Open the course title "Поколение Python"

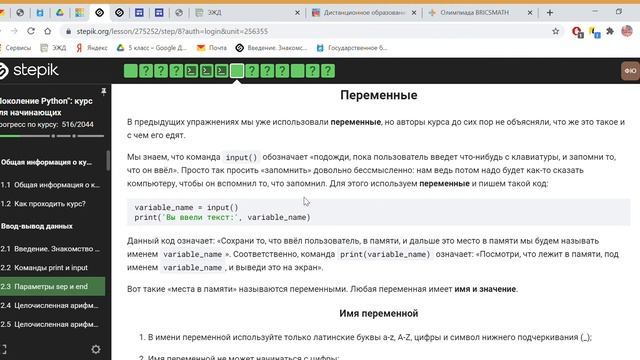[46, 107]
